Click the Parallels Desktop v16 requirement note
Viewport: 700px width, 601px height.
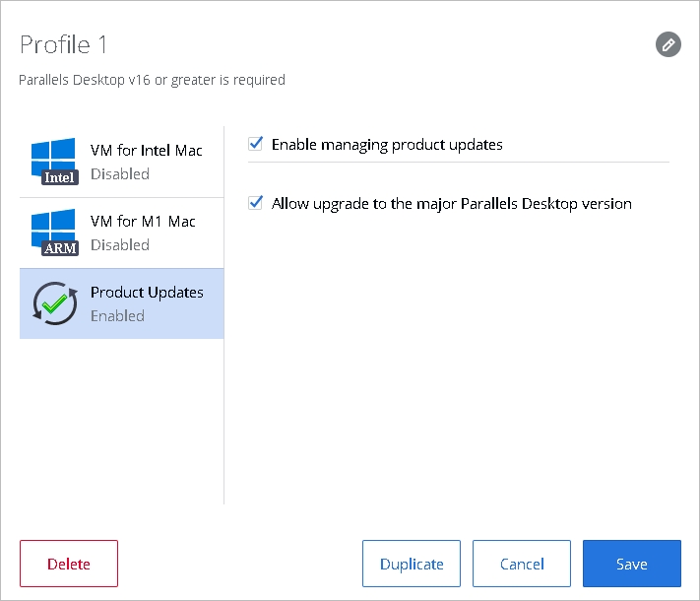(x=152, y=80)
